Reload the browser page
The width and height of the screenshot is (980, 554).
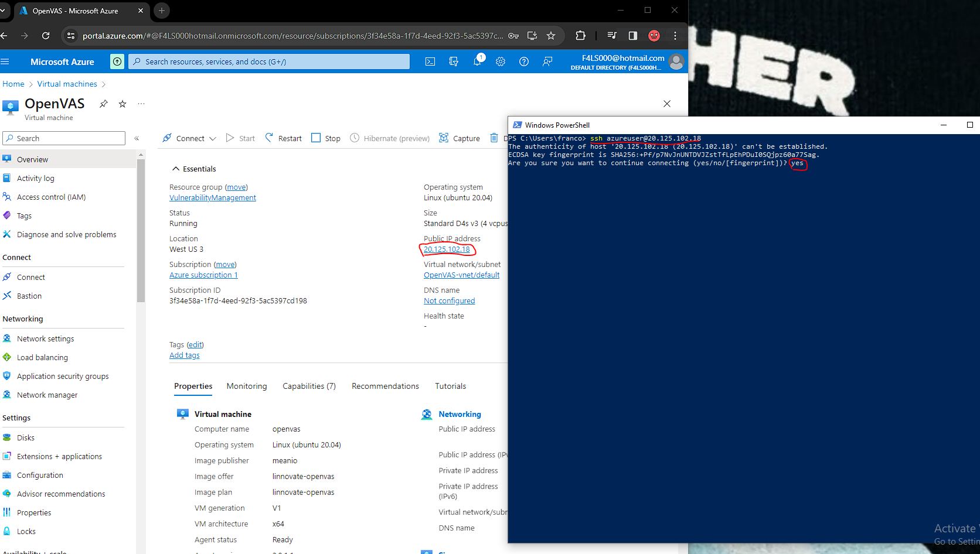point(46,36)
